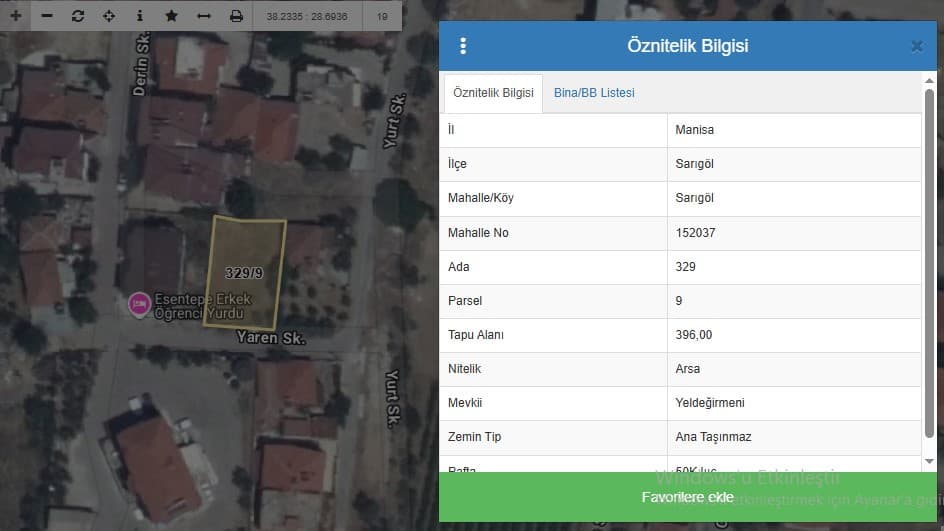Select the distance measure tool

pos(204,16)
